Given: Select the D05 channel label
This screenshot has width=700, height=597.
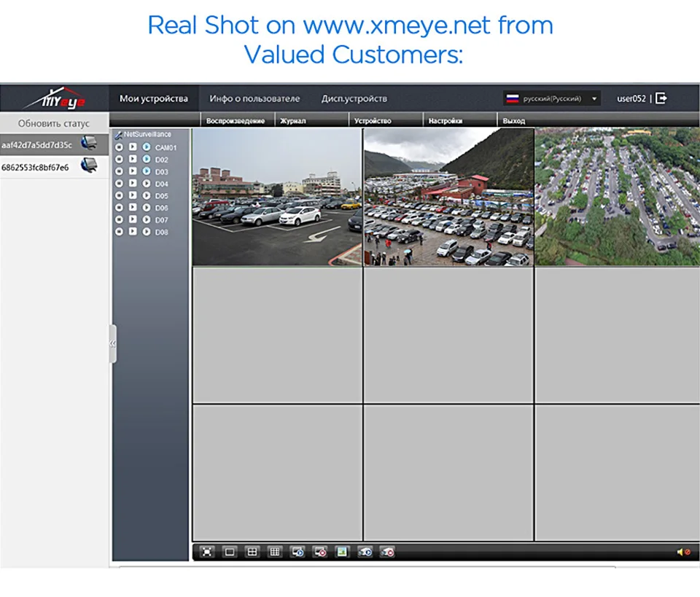Looking at the screenshot, I should coord(162,195).
